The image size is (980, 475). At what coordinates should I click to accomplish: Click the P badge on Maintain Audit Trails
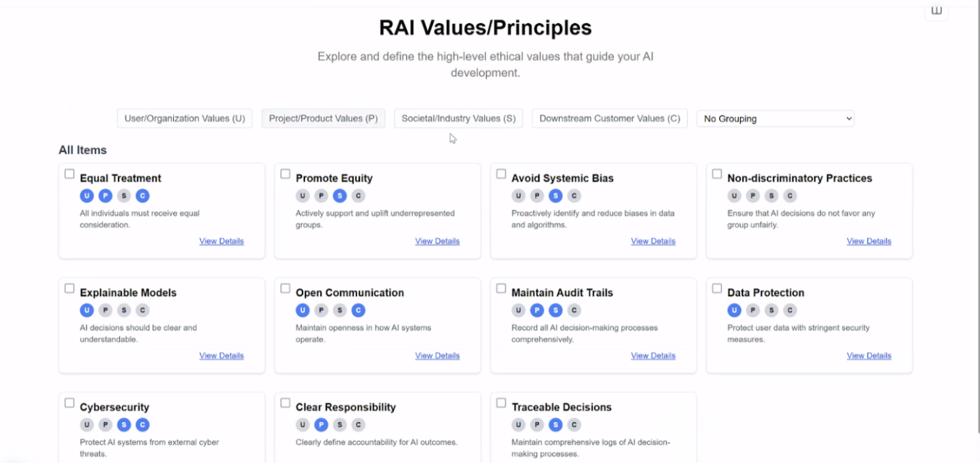(537, 310)
